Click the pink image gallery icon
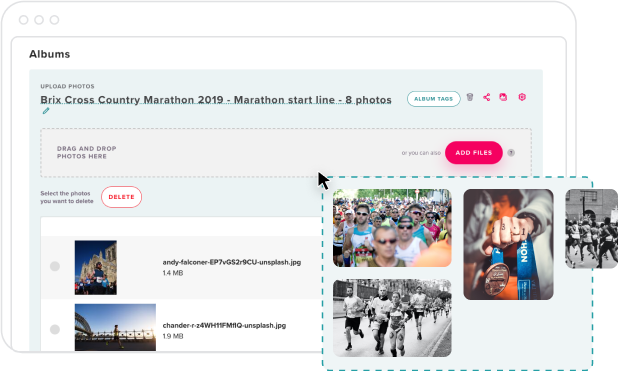Viewport: 618px width, 371px height. 503,97
